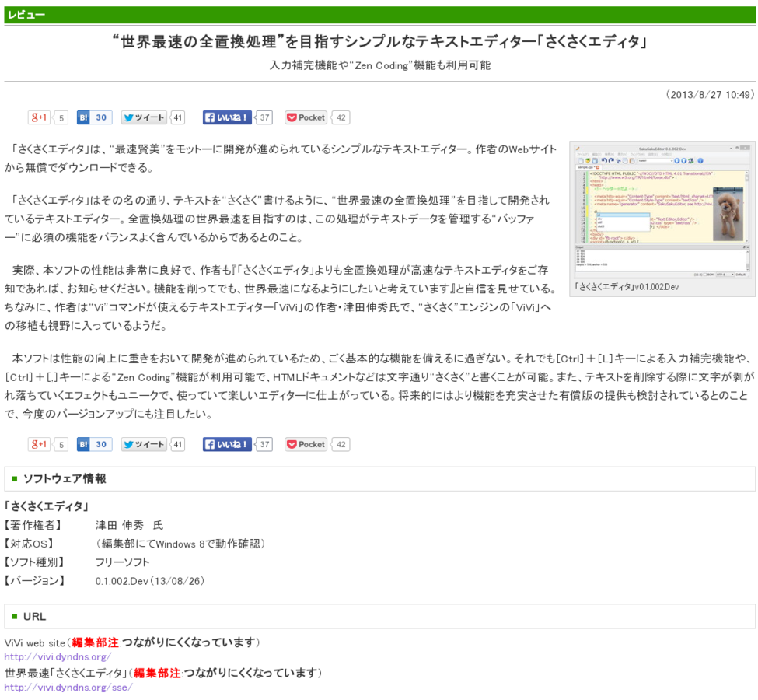Click the version value 0.1.002.Dev(13/08/26)
The height and width of the screenshot is (700, 758).
coord(150,581)
